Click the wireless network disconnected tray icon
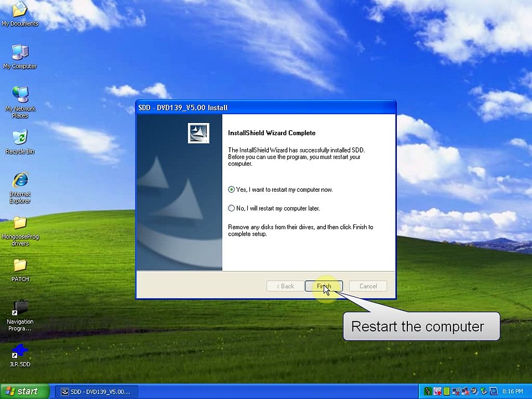Screen dimensions: 532x399 pyautogui.click(x=456, y=391)
